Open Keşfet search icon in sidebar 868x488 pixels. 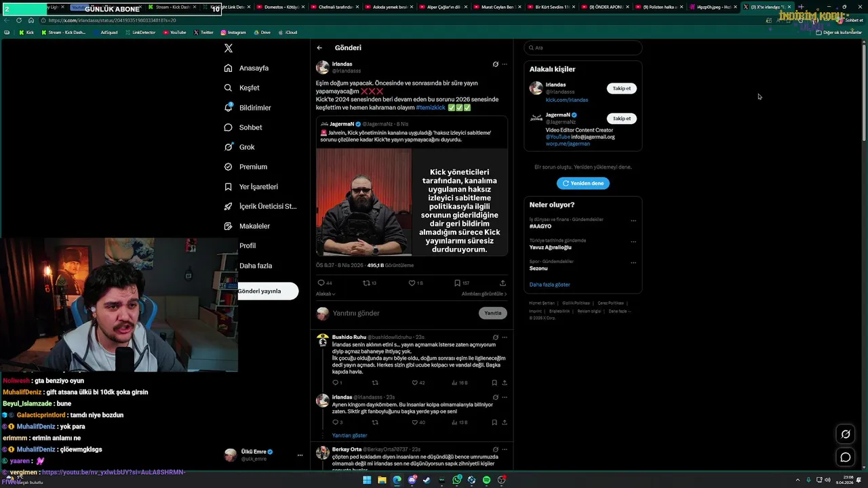229,87
